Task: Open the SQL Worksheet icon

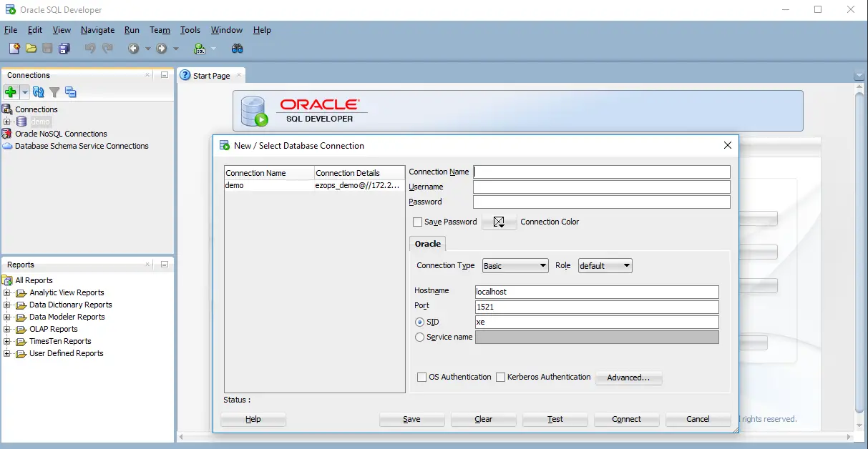Action: pos(200,49)
